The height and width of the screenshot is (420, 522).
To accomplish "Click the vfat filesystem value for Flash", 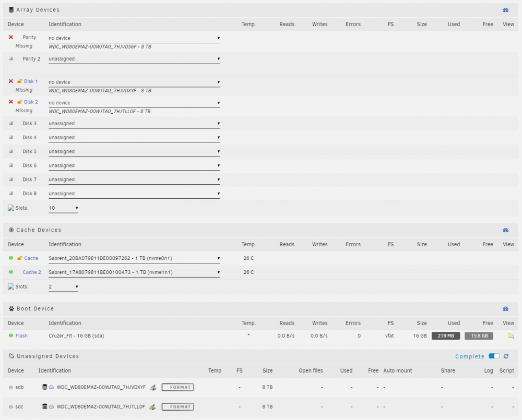I will pos(389,335).
